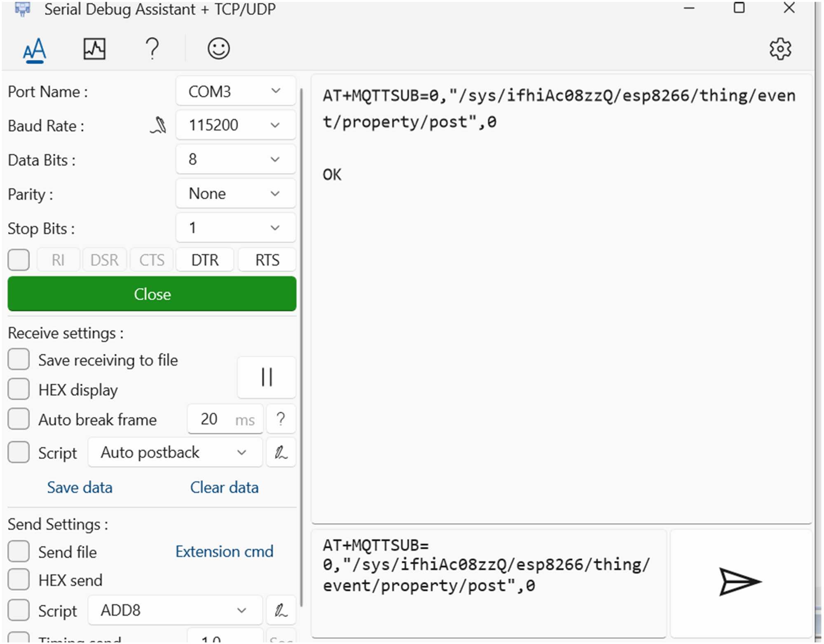Click the smiley feedback icon
This screenshot has width=824, height=644.
[218, 49]
